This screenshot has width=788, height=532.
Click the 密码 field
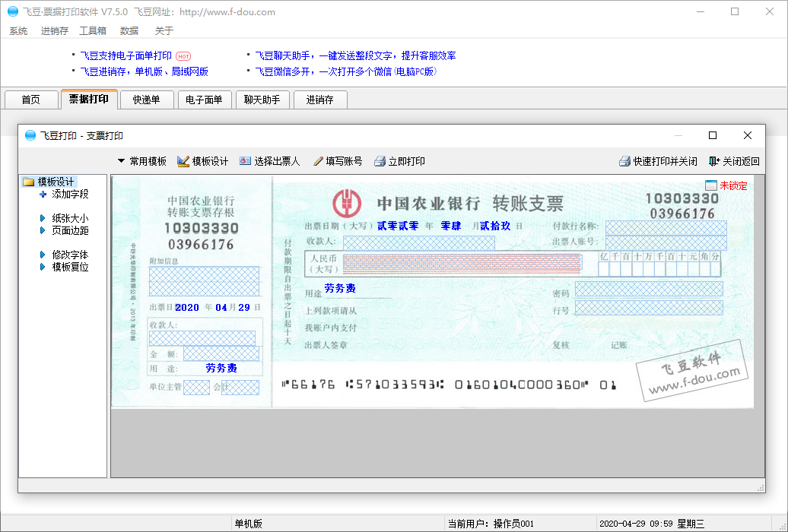point(649,289)
